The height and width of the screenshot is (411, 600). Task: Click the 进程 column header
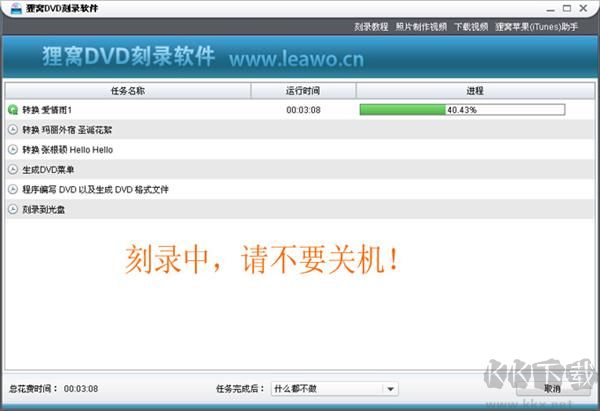[x=475, y=91]
